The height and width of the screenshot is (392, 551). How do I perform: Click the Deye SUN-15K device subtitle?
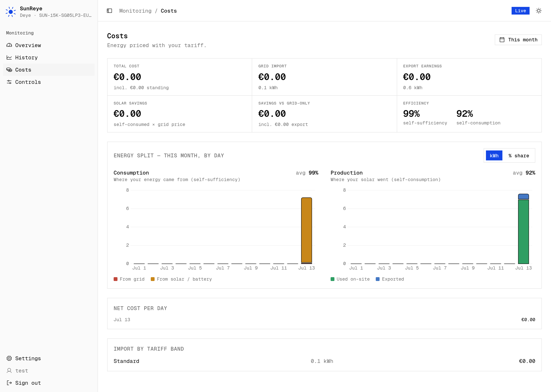pos(56,15)
